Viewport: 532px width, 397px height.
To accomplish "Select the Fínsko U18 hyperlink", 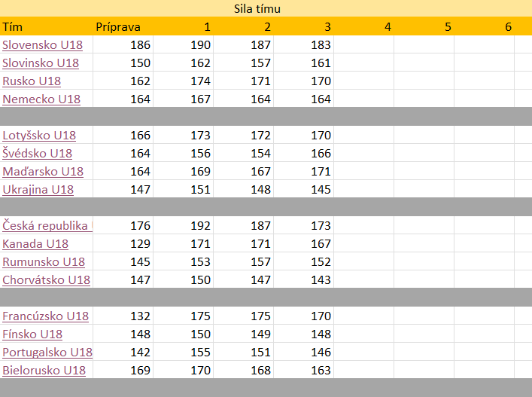I will click(x=32, y=334).
